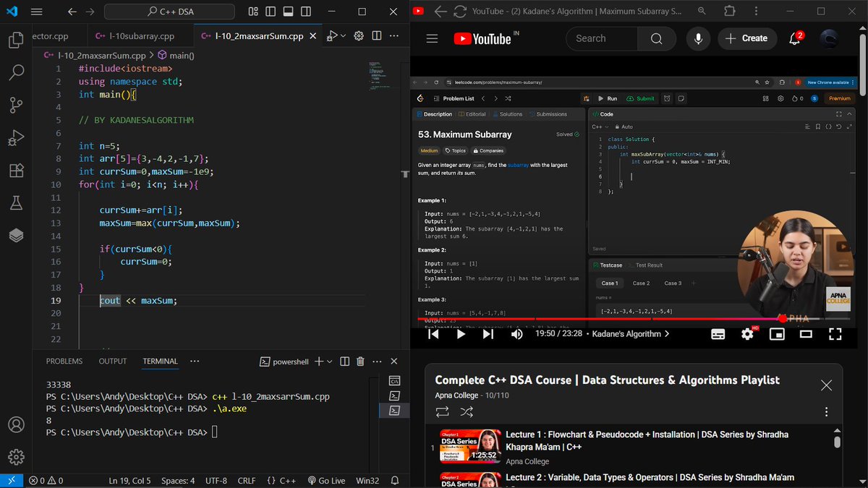Go to the previous video
The height and width of the screenshot is (488, 868).
433,334
